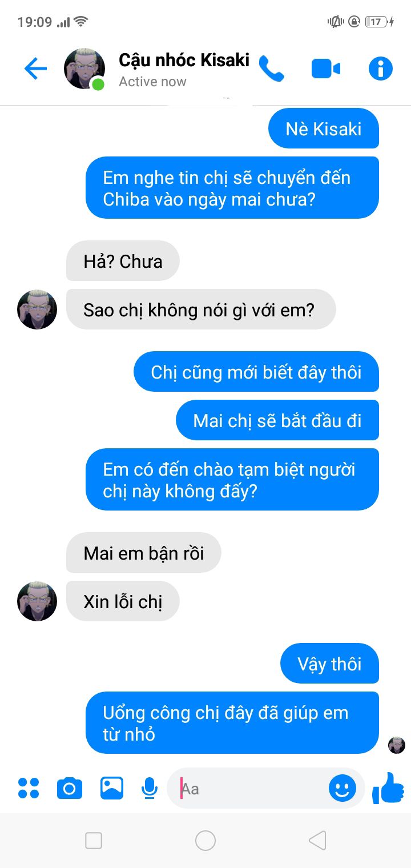Tap the "Xin lỗi chị" message bubble
411x868 pixels.
(x=123, y=601)
